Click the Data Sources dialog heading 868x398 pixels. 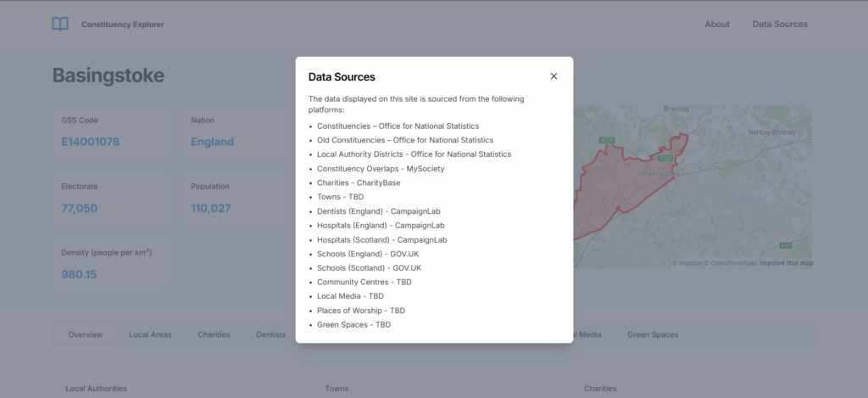point(342,77)
